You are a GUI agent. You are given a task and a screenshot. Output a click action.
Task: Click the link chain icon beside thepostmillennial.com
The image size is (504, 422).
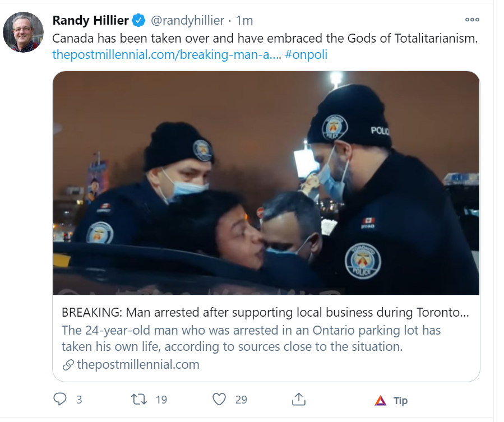[x=68, y=365]
